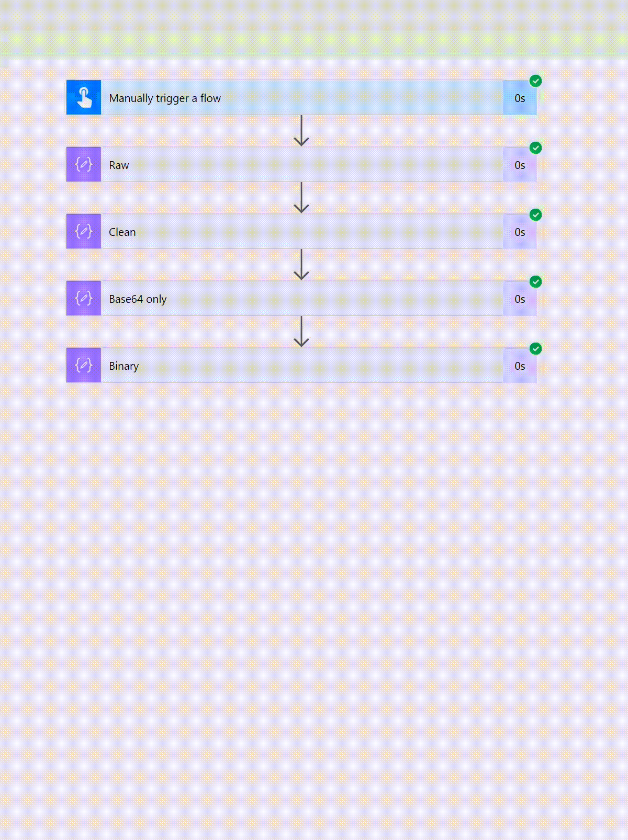Click the manual trigger touch icon

(x=83, y=98)
